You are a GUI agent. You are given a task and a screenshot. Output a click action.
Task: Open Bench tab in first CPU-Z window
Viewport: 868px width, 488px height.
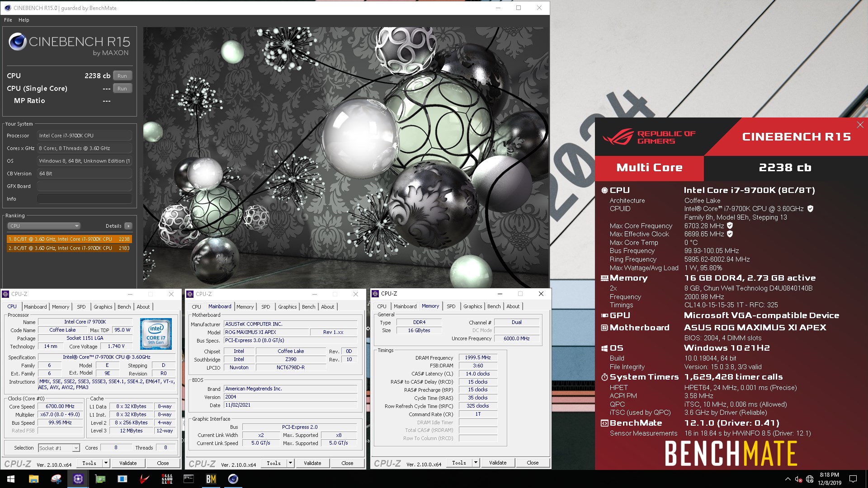pos(124,307)
